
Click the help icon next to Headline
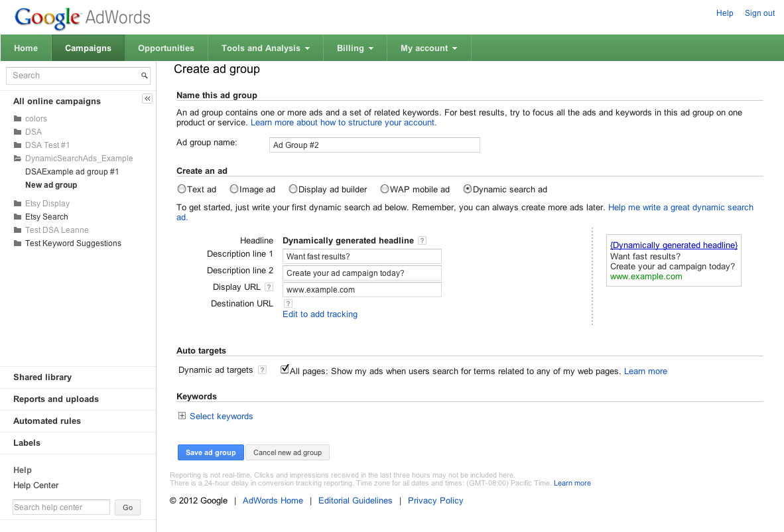coord(423,241)
